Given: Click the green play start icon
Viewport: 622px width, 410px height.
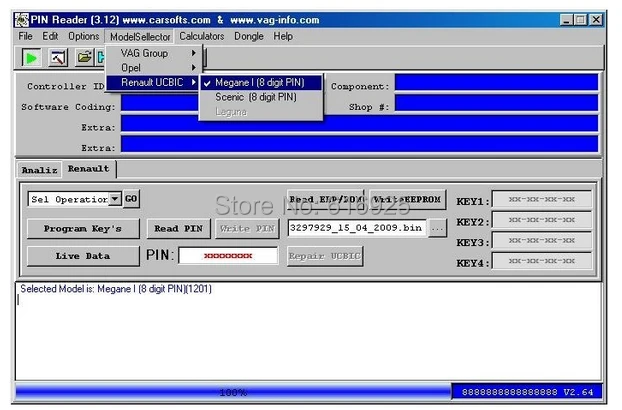Looking at the screenshot, I should (31, 58).
